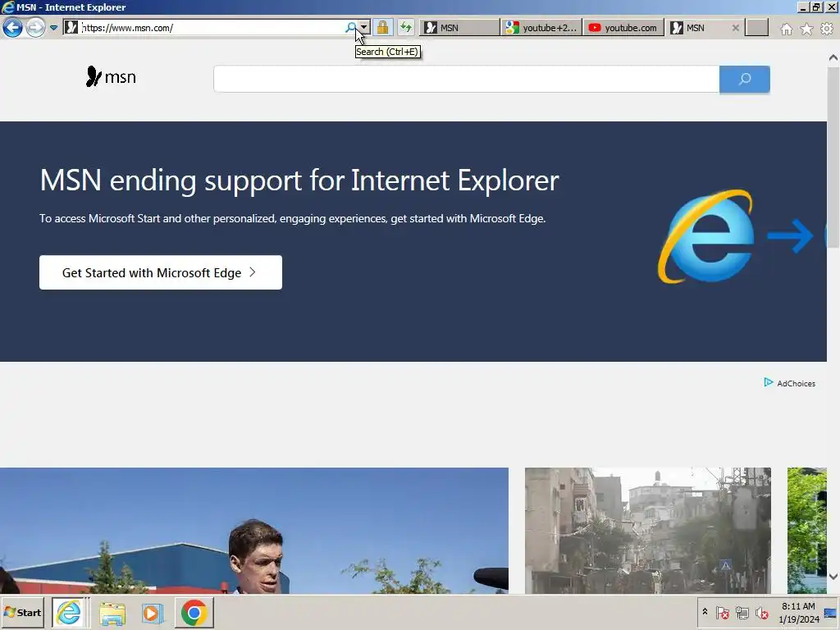Screen dimensions: 840x630
Task: Open the street buildings news thumbnail
Action: click(648, 531)
